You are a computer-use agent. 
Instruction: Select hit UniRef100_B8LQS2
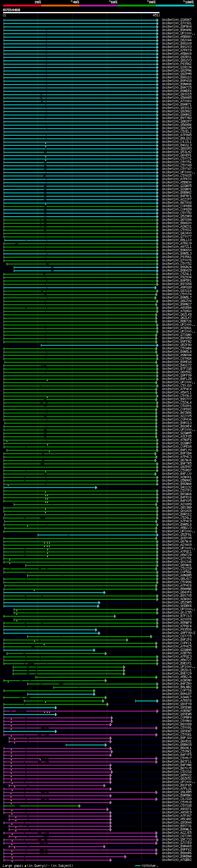click(177, 139)
